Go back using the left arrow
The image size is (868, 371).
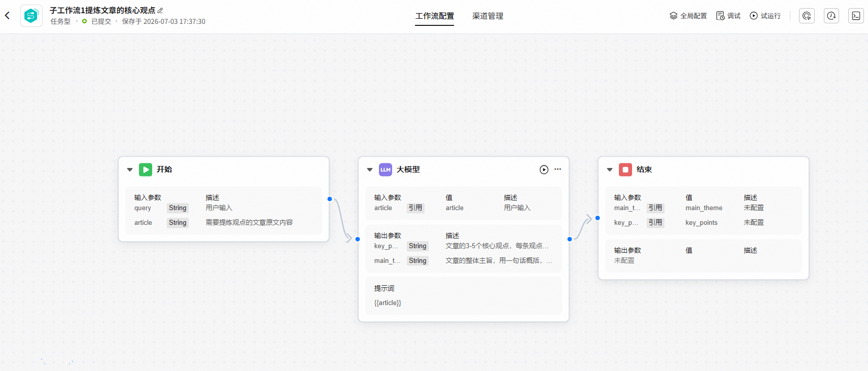[7, 16]
